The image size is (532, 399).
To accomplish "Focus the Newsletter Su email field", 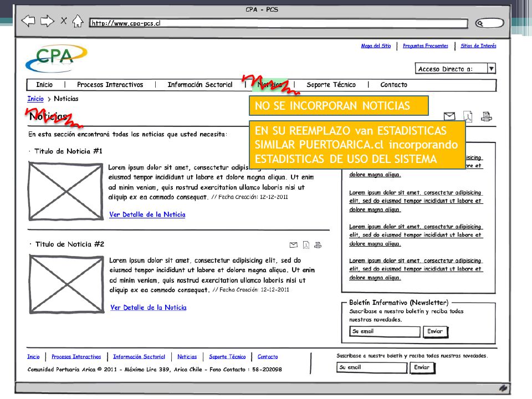I will point(385,331).
